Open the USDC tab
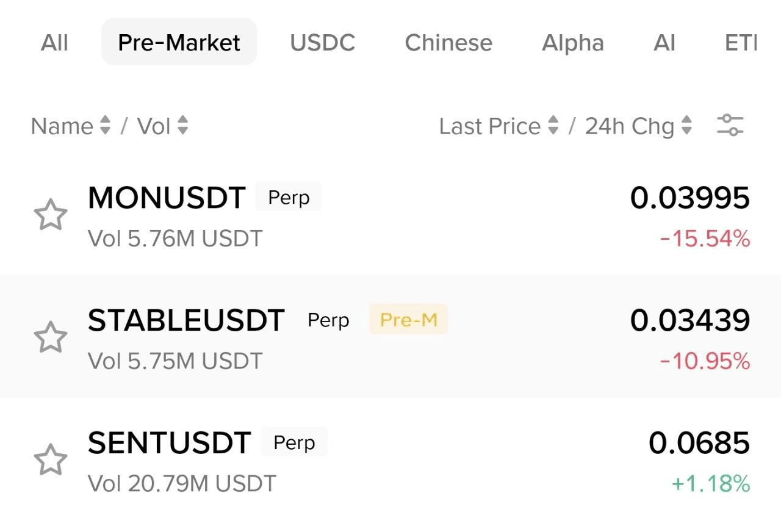The width and height of the screenshot is (781, 532). point(323,43)
